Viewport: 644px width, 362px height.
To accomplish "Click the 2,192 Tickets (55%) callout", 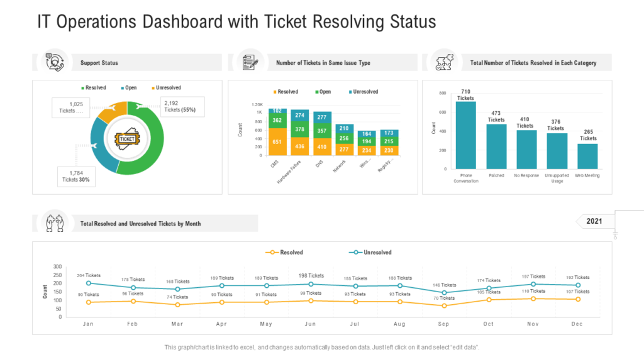I will tap(182, 106).
